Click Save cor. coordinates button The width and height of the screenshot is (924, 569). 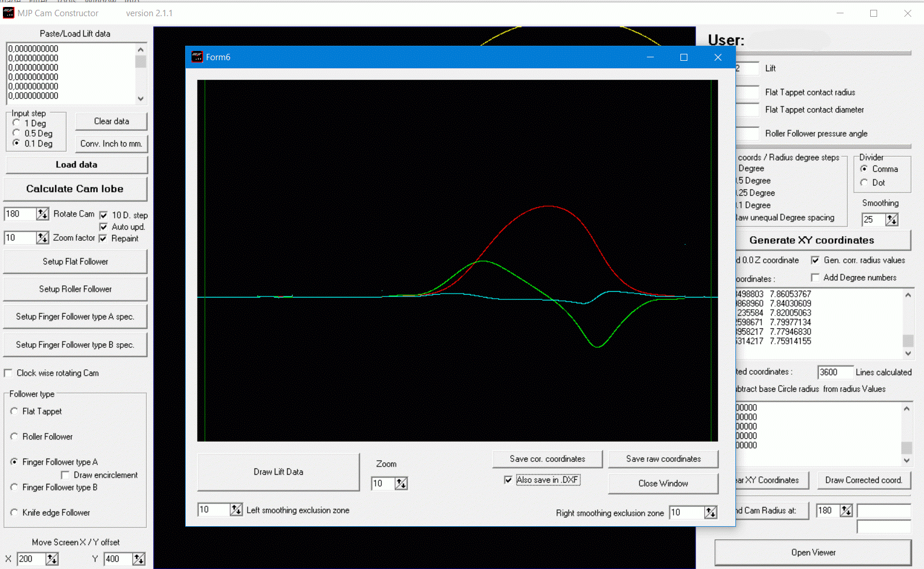(x=547, y=459)
